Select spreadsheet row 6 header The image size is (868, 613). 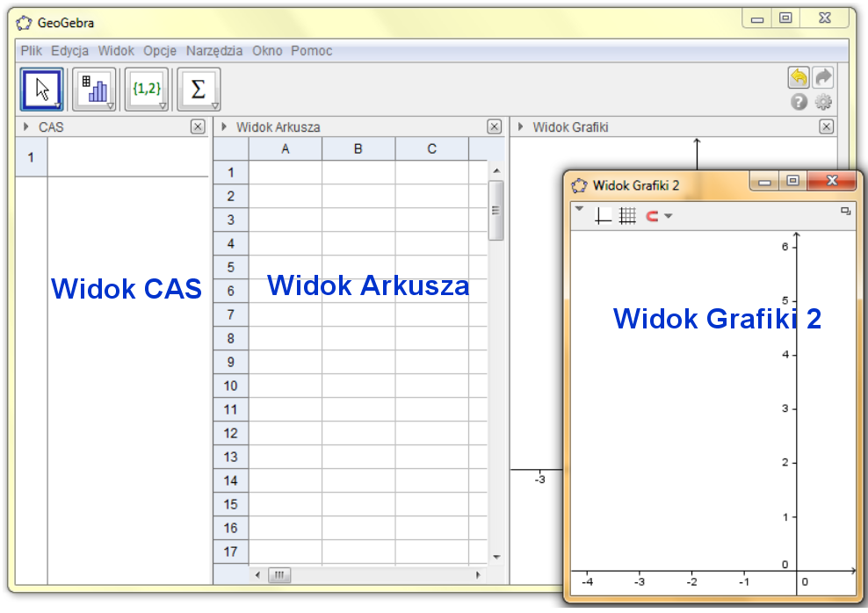click(x=231, y=291)
